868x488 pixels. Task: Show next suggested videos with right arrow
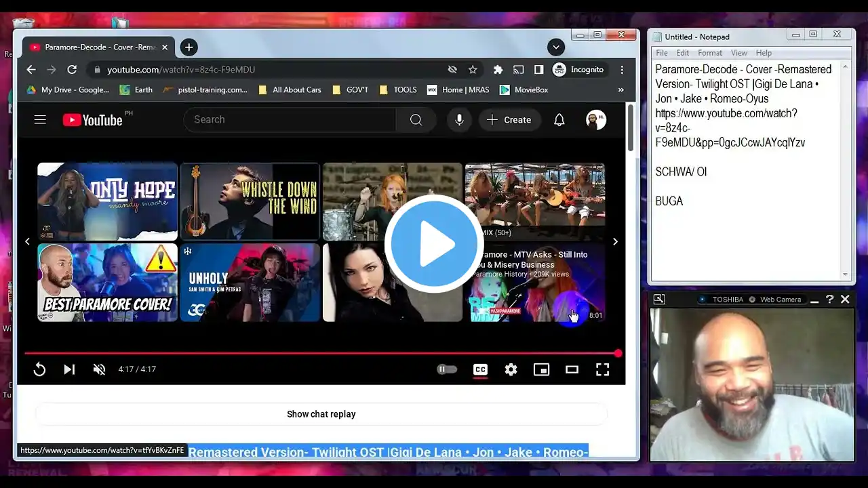pos(615,241)
